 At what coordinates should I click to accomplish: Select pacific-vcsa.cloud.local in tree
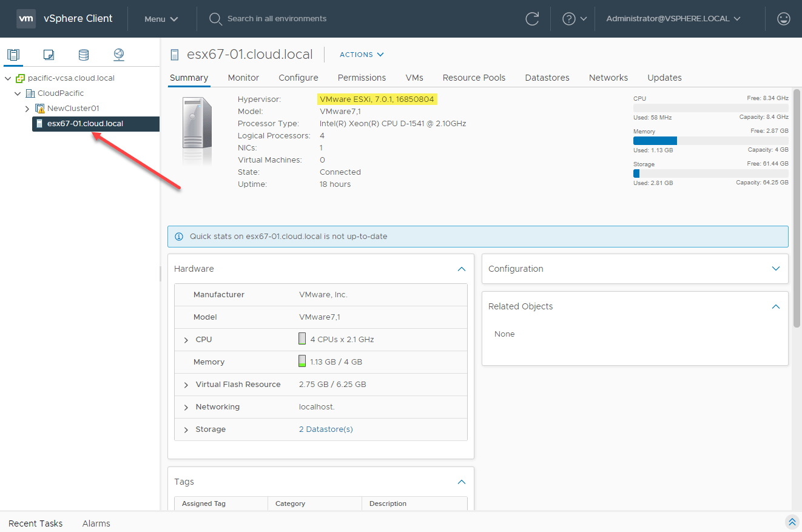(71, 78)
